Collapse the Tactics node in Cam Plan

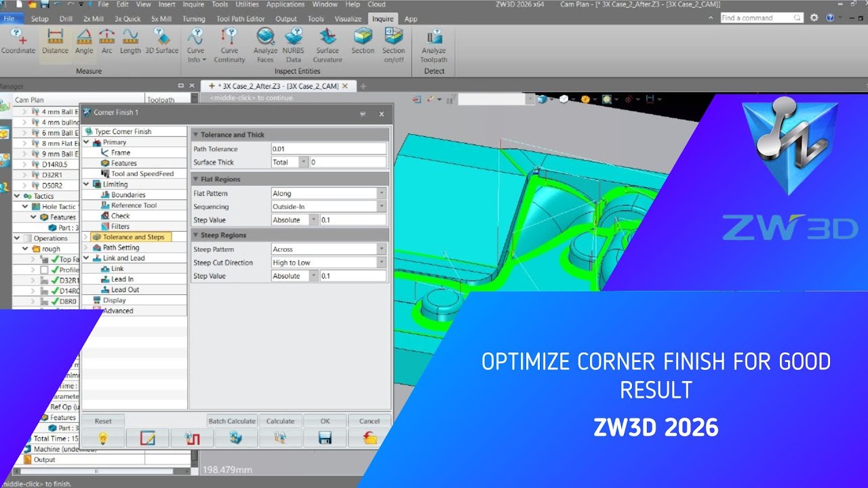tap(17, 197)
